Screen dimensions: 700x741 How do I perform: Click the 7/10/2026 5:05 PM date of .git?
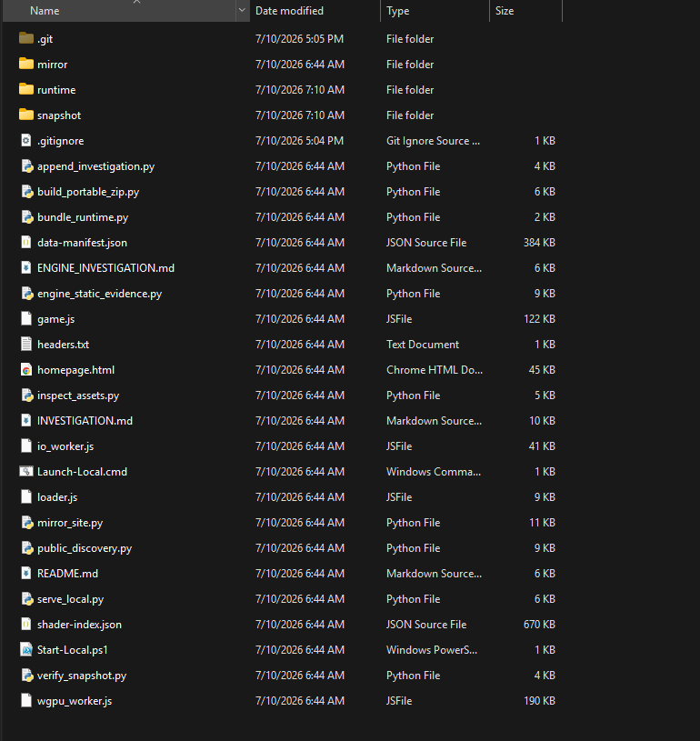[x=300, y=39]
